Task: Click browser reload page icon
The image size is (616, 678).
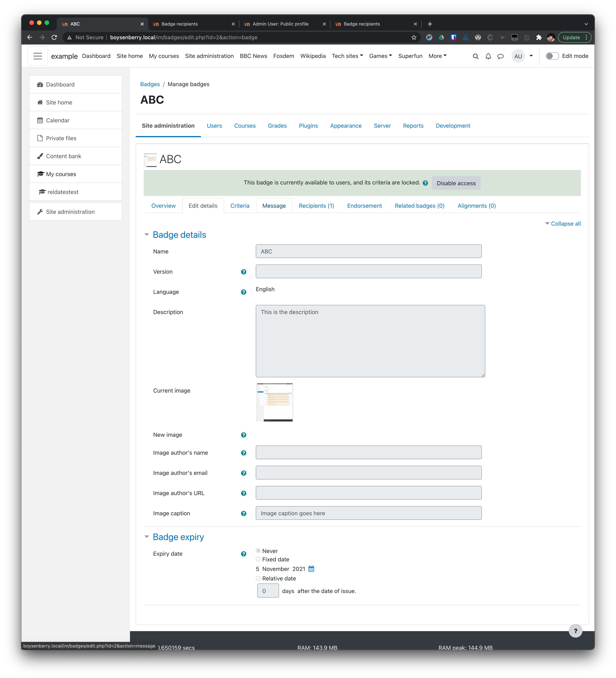Action: (x=54, y=37)
